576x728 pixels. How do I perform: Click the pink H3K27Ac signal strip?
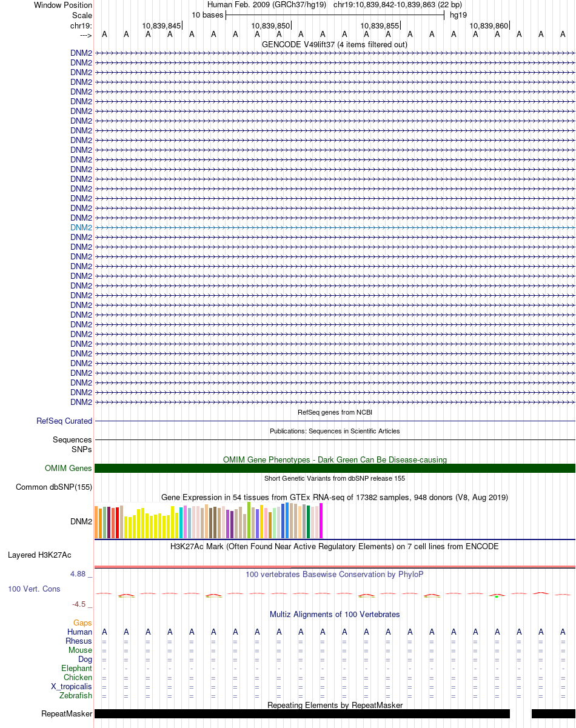(335, 567)
